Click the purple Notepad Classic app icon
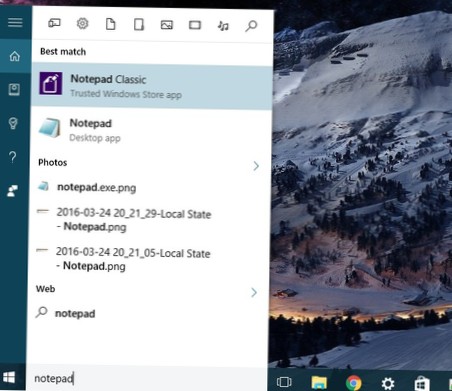This screenshot has height=391, width=452. point(51,83)
